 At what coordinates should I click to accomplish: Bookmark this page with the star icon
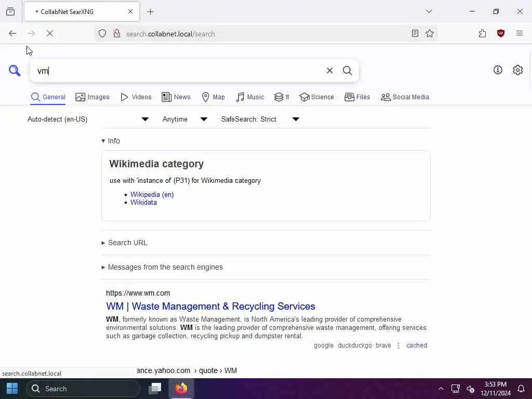coord(430,33)
